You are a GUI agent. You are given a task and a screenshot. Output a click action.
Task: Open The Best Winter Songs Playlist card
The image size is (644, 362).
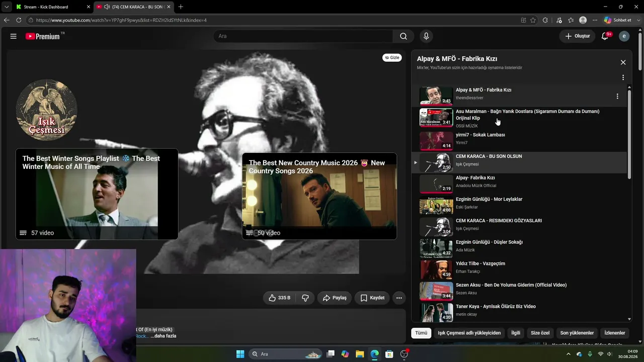tap(97, 194)
